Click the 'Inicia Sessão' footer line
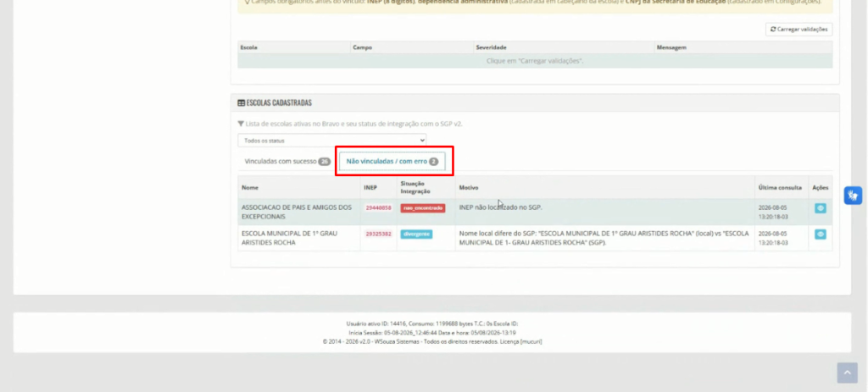Image resolution: width=868 pixels, height=392 pixels. pyautogui.click(x=432, y=332)
